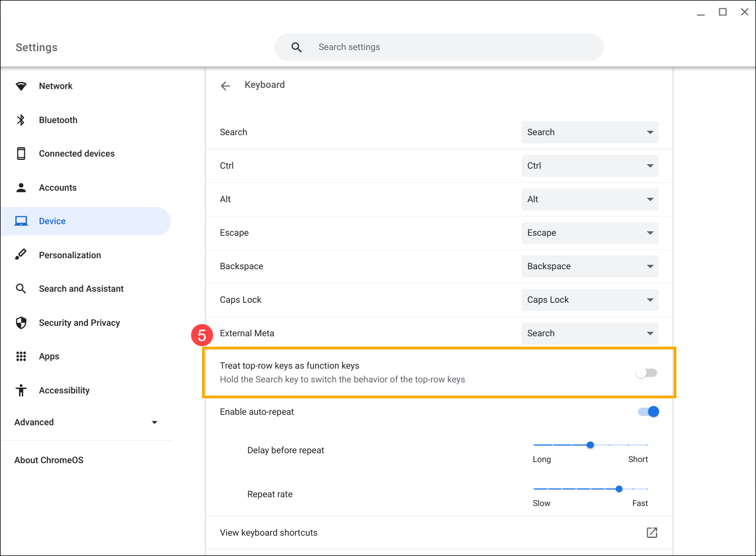Open the Caps Lock remapping dropdown

coord(590,299)
